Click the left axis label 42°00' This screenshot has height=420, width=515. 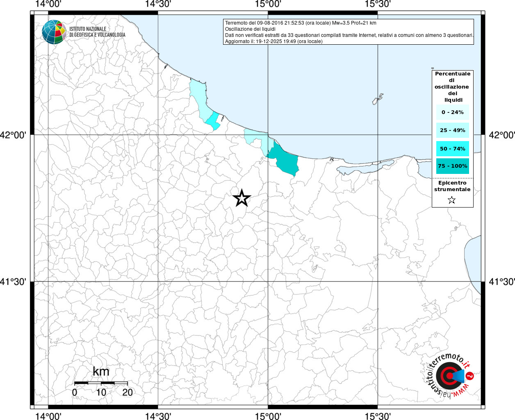pos(13,135)
